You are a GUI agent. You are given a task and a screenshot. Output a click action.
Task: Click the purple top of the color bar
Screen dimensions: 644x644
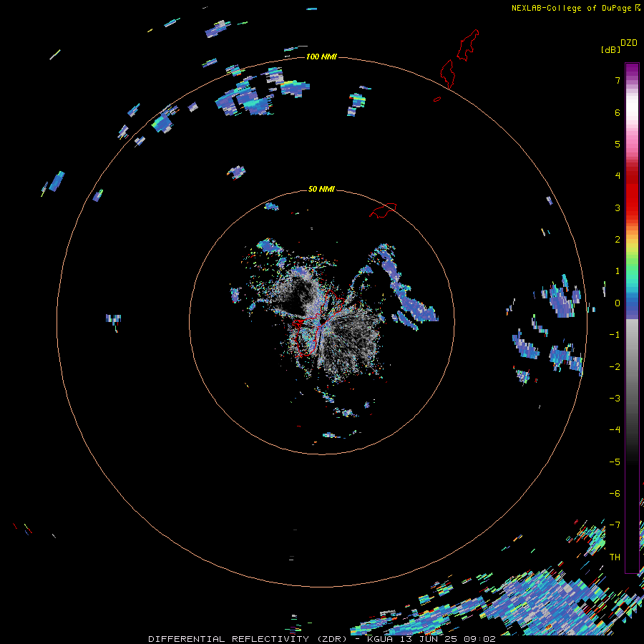click(x=632, y=70)
